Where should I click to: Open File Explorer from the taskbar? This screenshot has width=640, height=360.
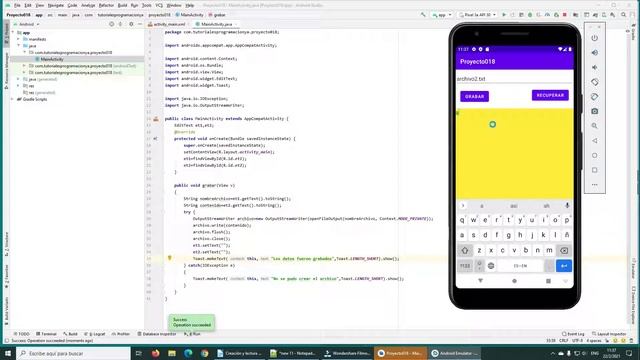coord(172,353)
